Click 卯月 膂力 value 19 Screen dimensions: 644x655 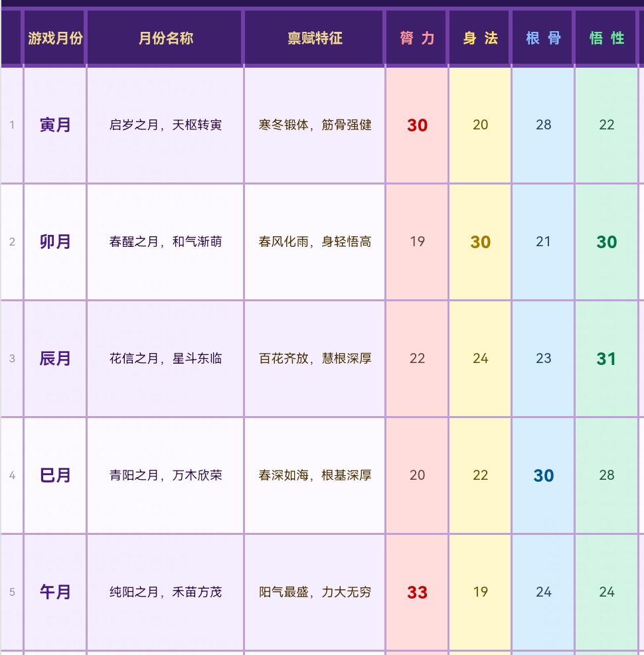click(x=417, y=242)
